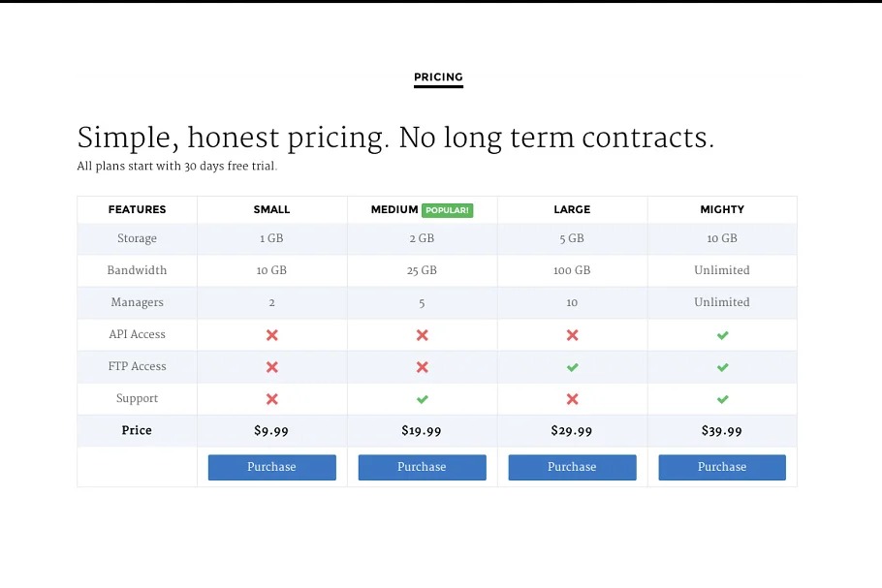Click the Large plan FTP Access checkmark

pyautogui.click(x=572, y=367)
